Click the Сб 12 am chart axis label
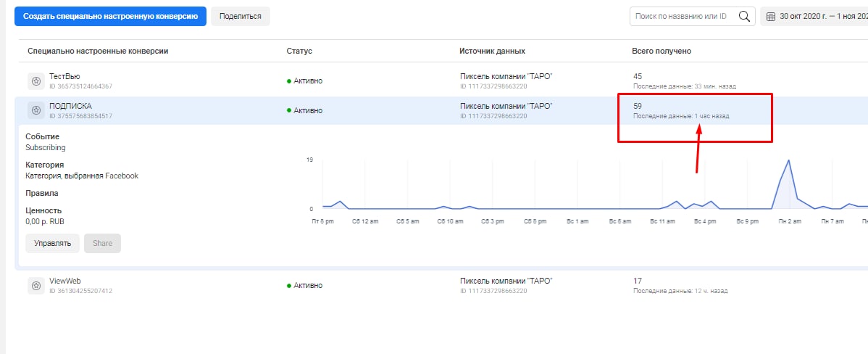 tap(365, 221)
